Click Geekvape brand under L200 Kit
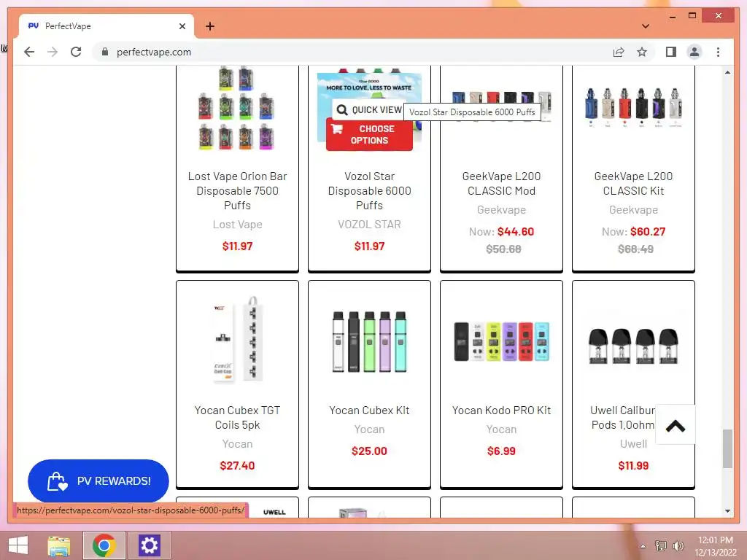This screenshot has height=560, width=747. click(x=633, y=209)
